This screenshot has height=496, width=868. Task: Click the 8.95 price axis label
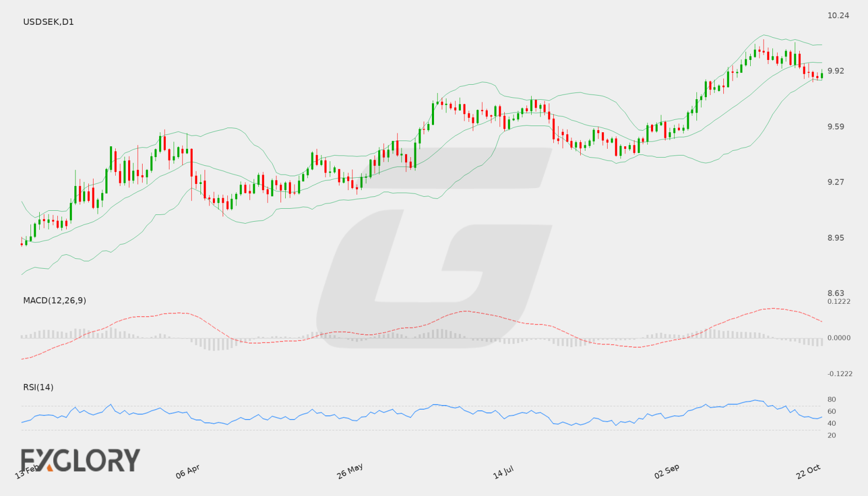(x=835, y=238)
